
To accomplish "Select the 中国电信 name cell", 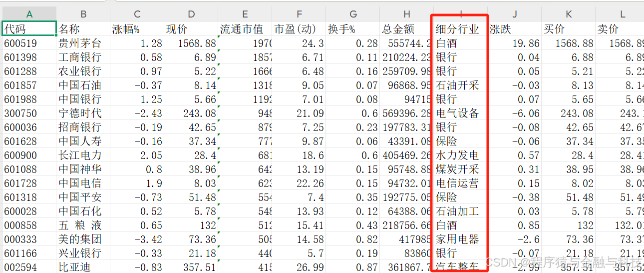I will [x=83, y=183].
